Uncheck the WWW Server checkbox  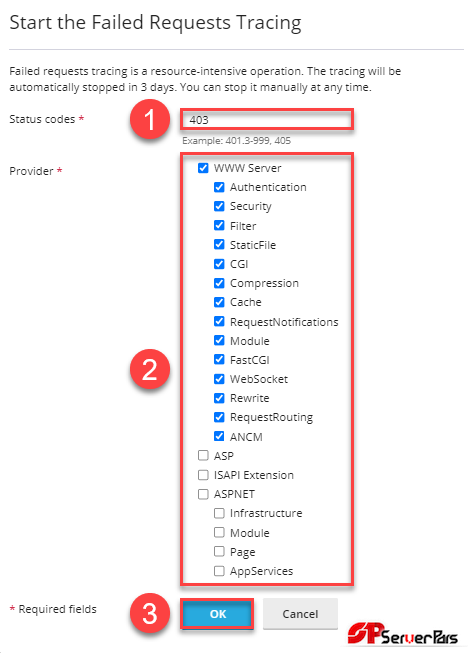(203, 168)
